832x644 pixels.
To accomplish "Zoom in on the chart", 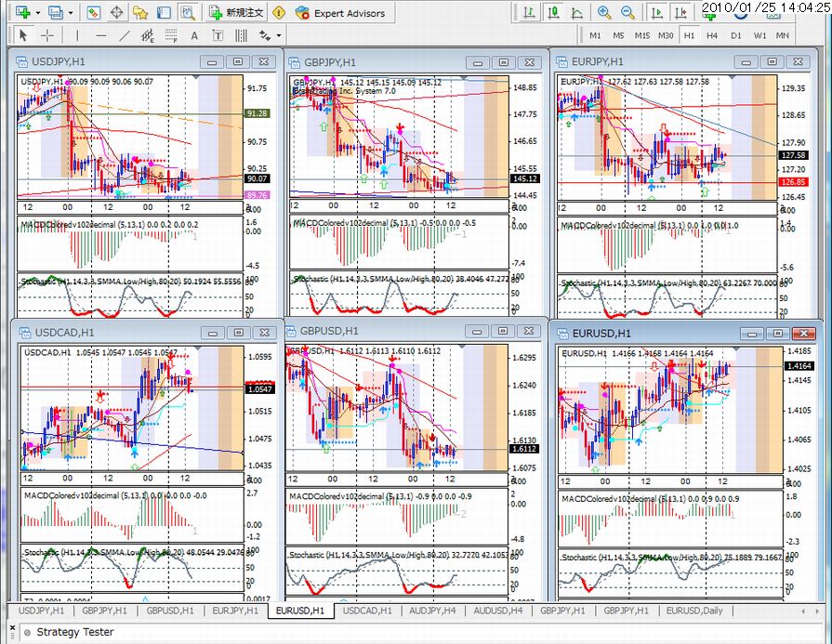I will point(603,12).
